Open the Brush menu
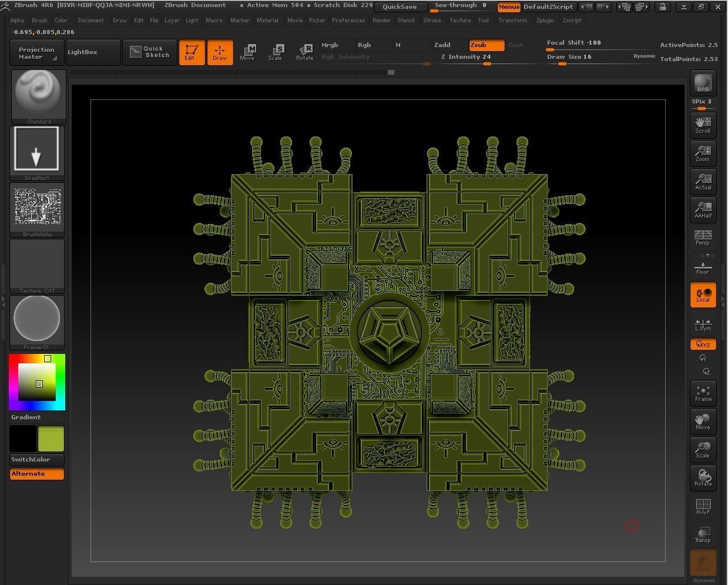 [39, 21]
